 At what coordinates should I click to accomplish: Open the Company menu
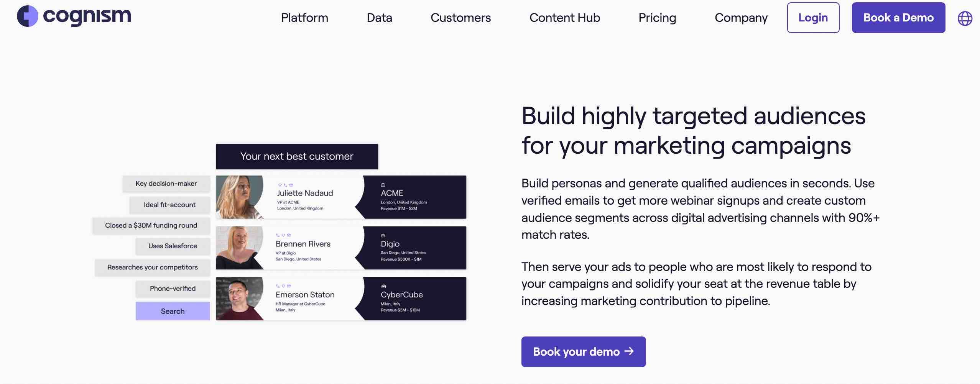(741, 18)
